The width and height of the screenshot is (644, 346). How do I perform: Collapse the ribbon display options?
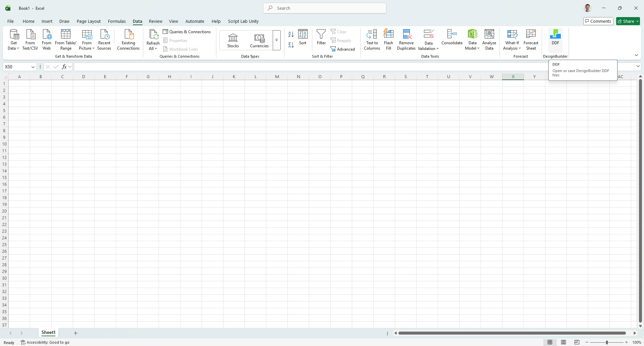click(636, 55)
